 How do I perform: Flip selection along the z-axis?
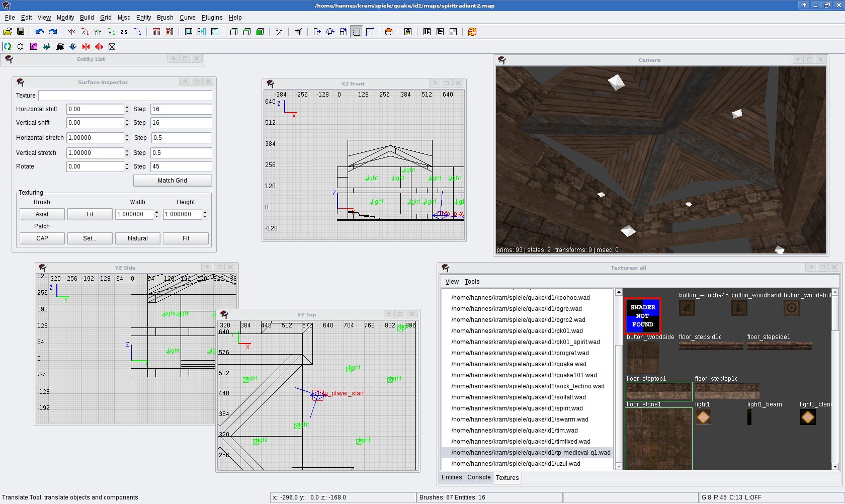point(124,32)
